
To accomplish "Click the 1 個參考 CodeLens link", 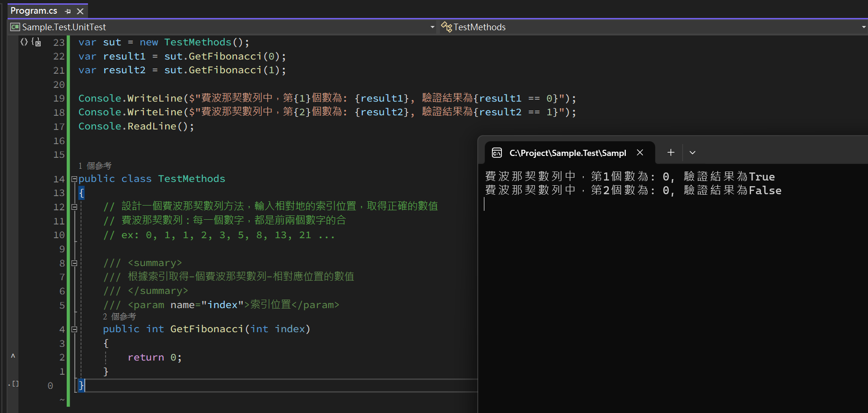I will [x=95, y=166].
